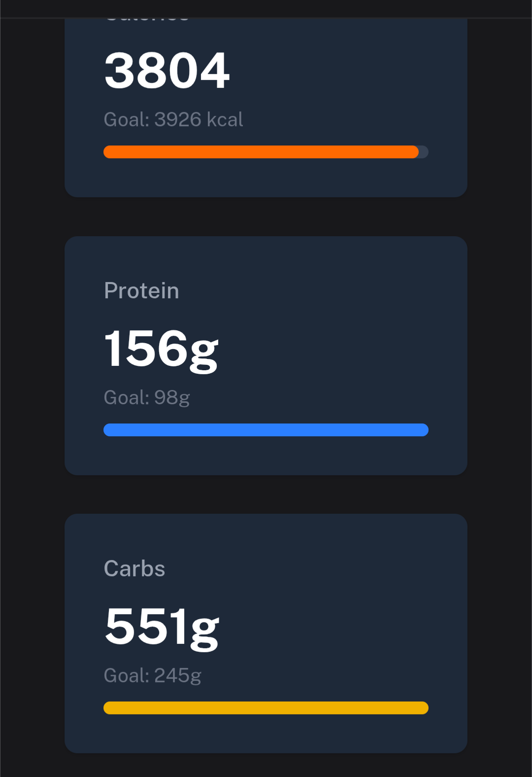Image resolution: width=532 pixels, height=777 pixels.
Task: Select the Protein heading label
Action: click(141, 290)
